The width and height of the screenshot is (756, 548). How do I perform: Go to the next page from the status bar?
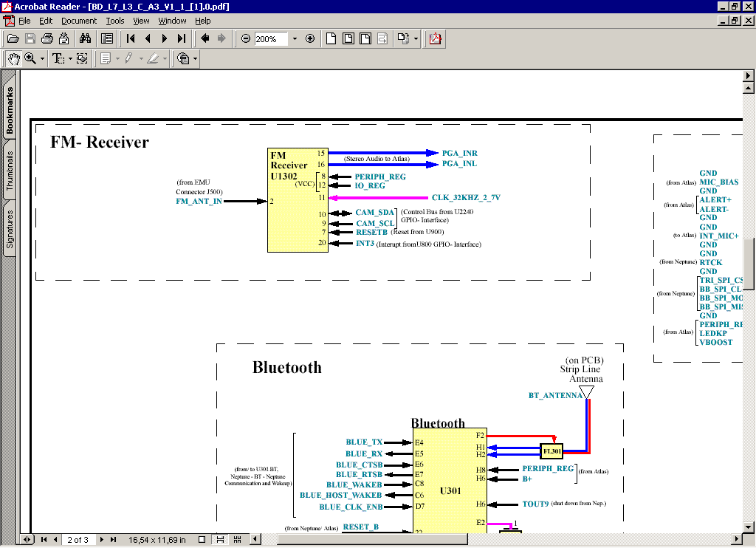102,539
